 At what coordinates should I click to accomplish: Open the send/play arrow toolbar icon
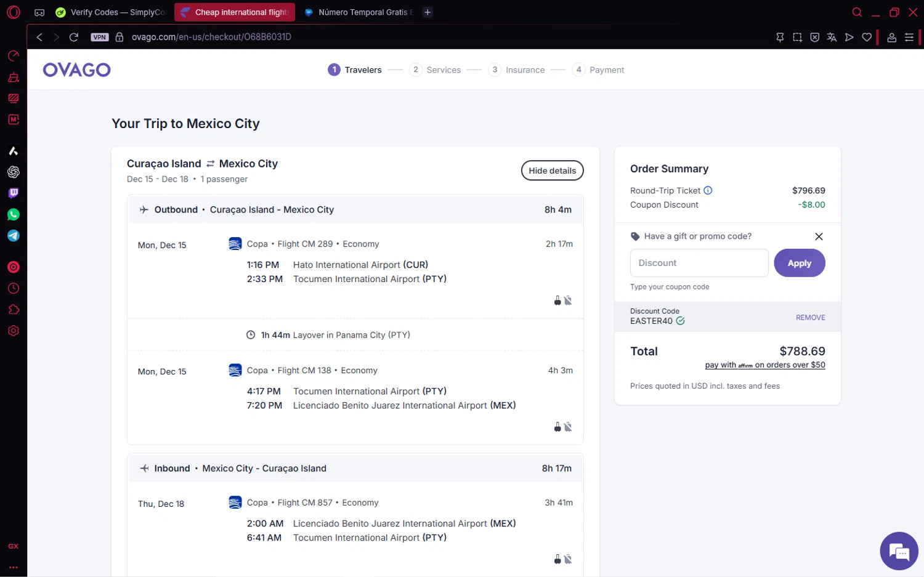pyautogui.click(x=849, y=38)
